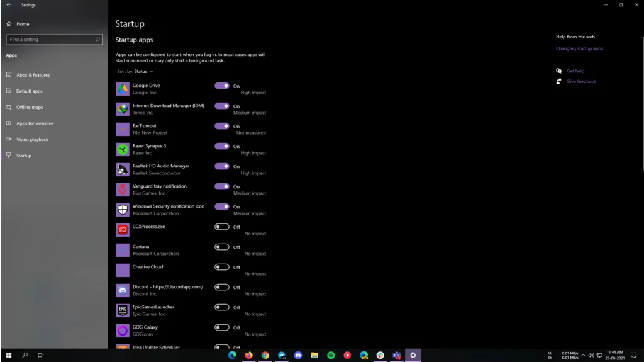Turn on Cortana startup toggle
Viewport: 644px width, 362px height.
click(x=221, y=247)
